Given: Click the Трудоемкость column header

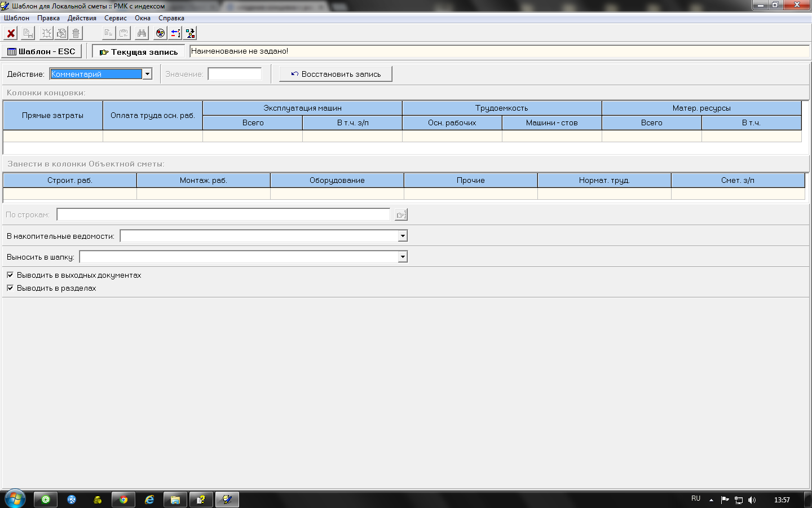Looking at the screenshot, I should pyautogui.click(x=502, y=108).
